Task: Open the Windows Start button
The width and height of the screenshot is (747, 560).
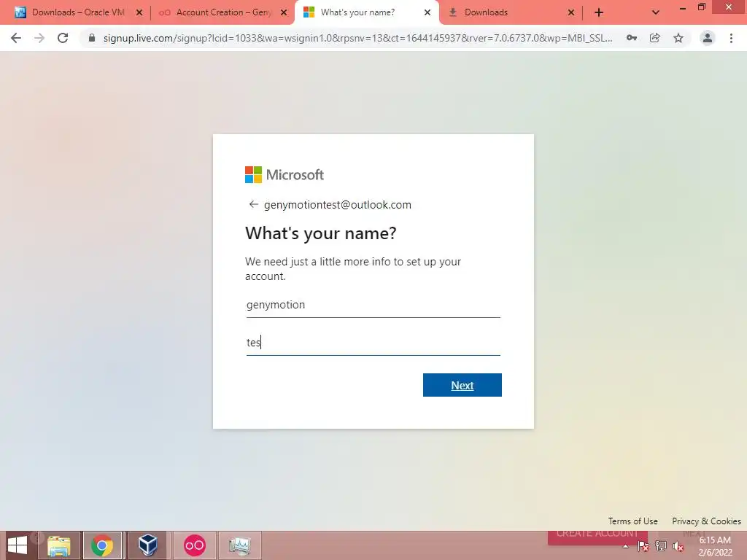Action: (18, 545)
